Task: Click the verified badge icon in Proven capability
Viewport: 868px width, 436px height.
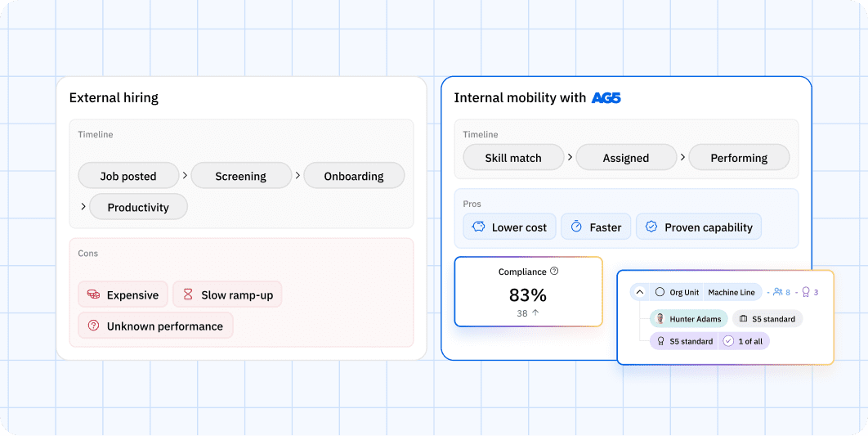Action: 651,227
